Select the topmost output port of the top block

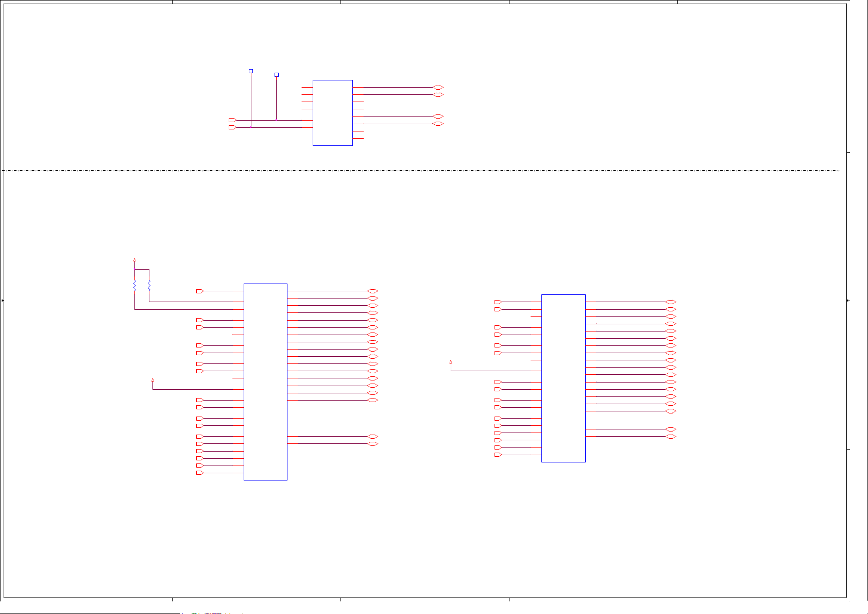pos(438,88)
